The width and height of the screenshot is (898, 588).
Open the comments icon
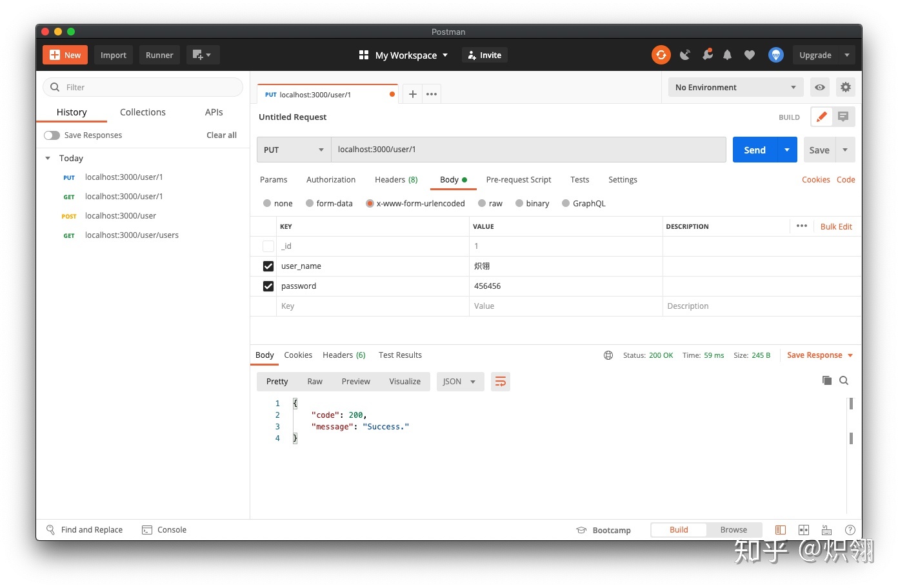tap(843, 117)
